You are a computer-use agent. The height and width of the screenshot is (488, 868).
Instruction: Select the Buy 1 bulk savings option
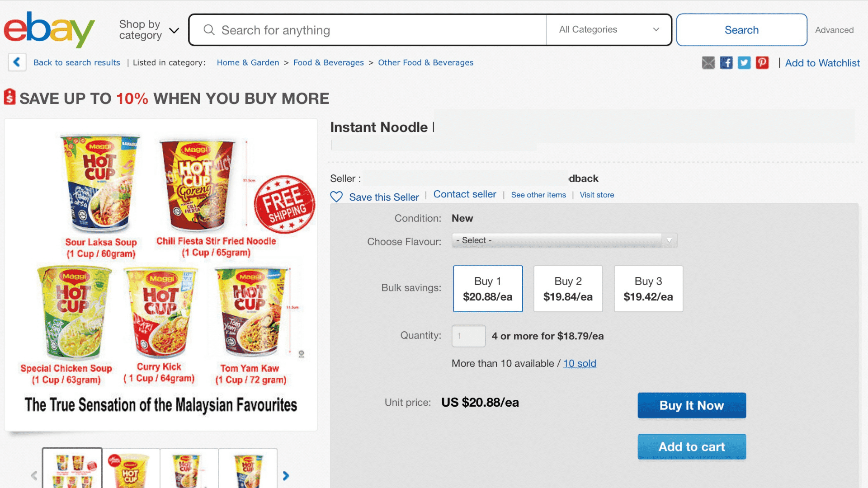point(487,289)
